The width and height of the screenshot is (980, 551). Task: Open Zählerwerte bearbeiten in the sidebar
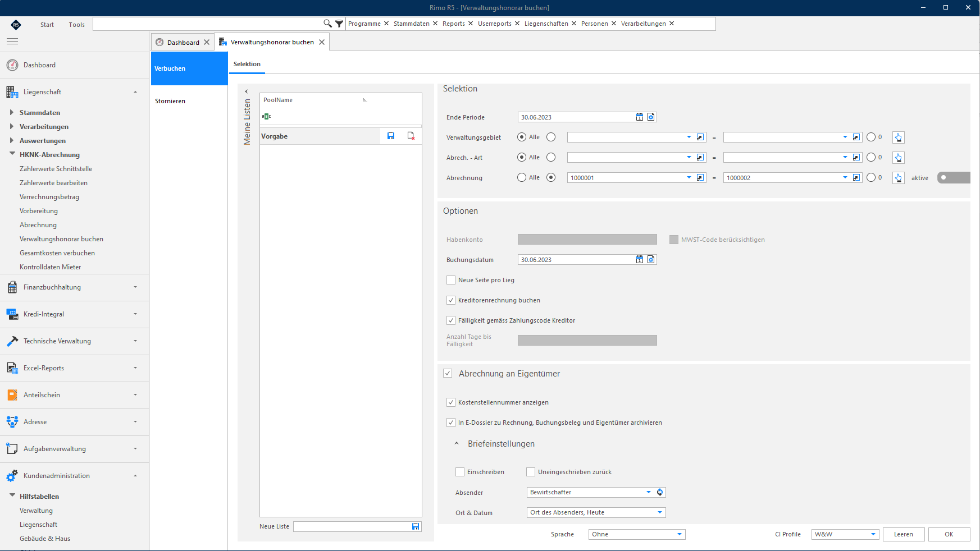pos(53,183)
